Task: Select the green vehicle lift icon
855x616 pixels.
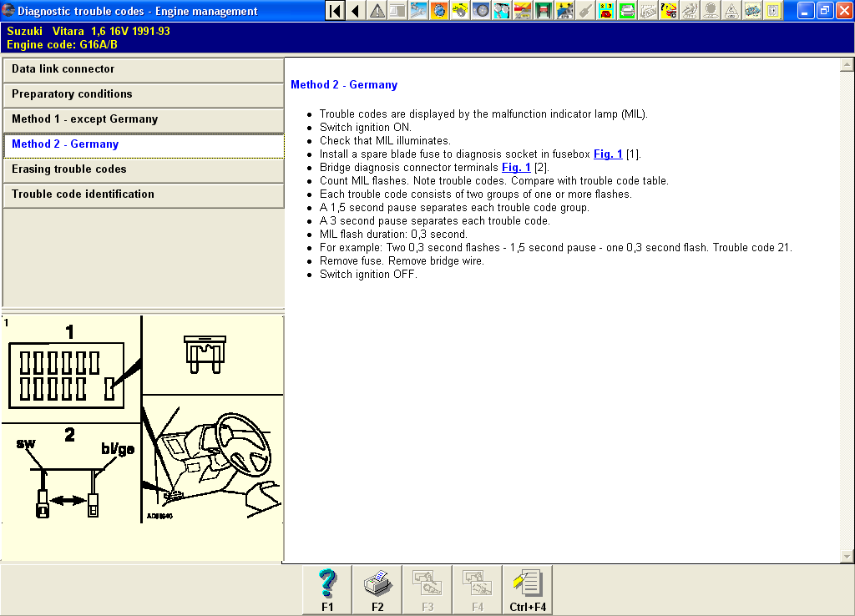Action: [543, 10]
